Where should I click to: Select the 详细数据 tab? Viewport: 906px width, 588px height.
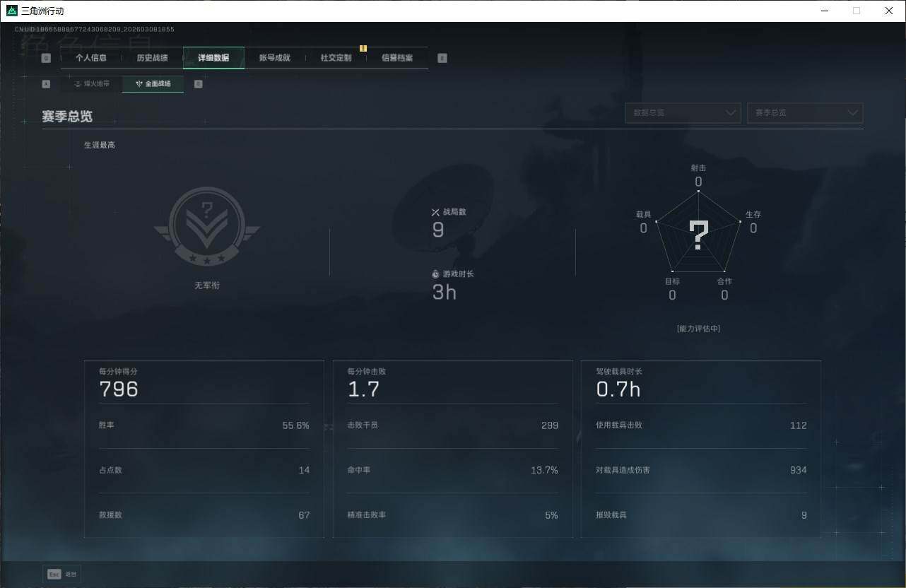213,58
